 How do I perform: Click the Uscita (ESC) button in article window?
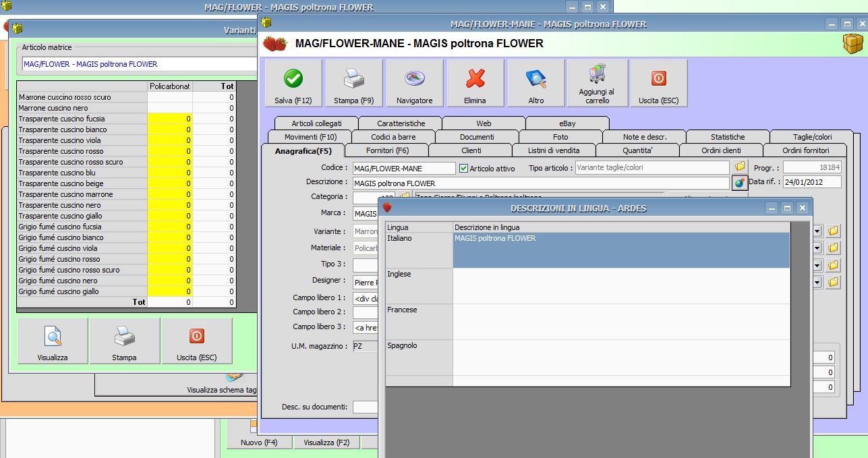(659, 84)
